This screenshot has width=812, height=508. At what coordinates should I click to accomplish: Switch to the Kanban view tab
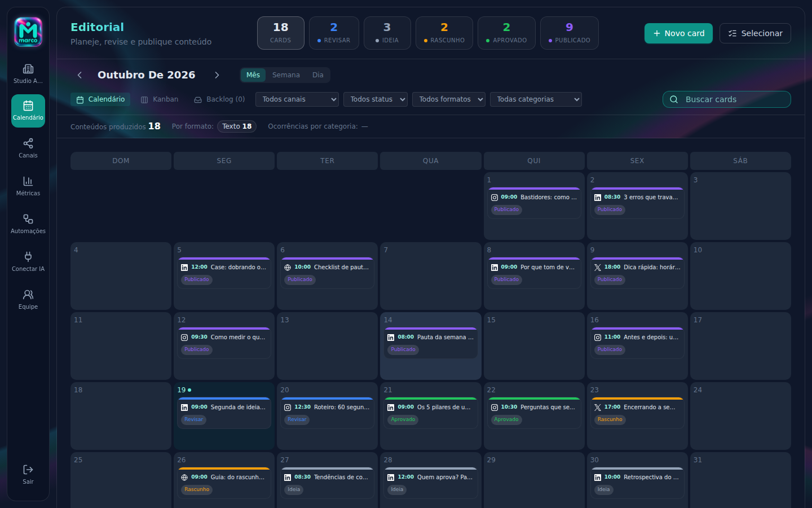coord(160,99)
